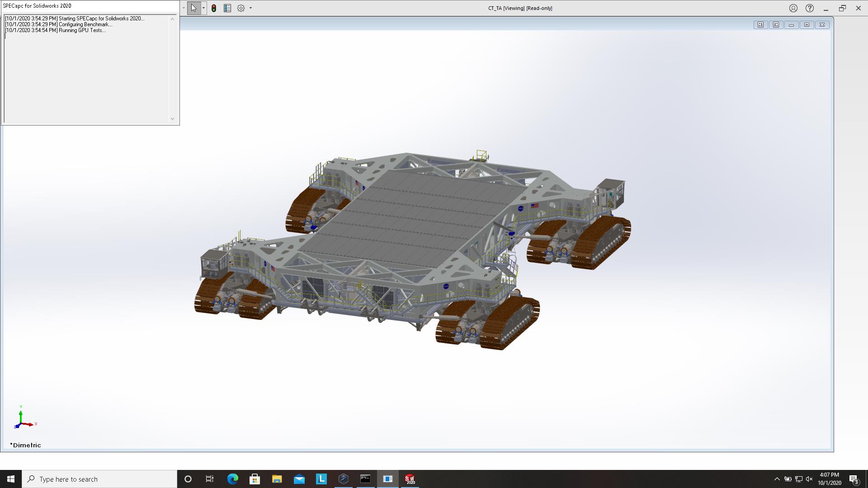Tile document window to left pane
Viewport: 868px width, 488px height.
(x=761, y=25)
